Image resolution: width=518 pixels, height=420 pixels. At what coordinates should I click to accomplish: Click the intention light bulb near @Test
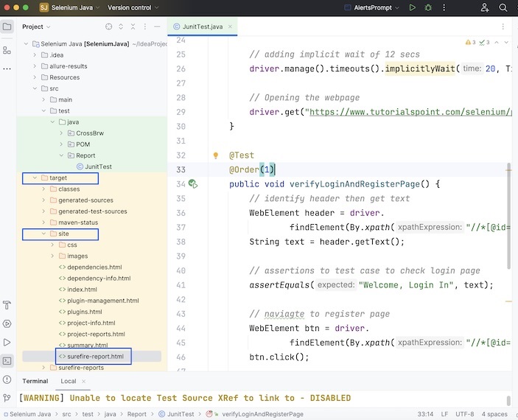click(x=216, y=156)
